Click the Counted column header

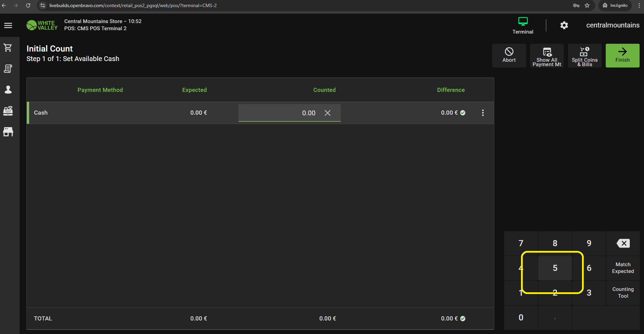click(x=325, y=90)
